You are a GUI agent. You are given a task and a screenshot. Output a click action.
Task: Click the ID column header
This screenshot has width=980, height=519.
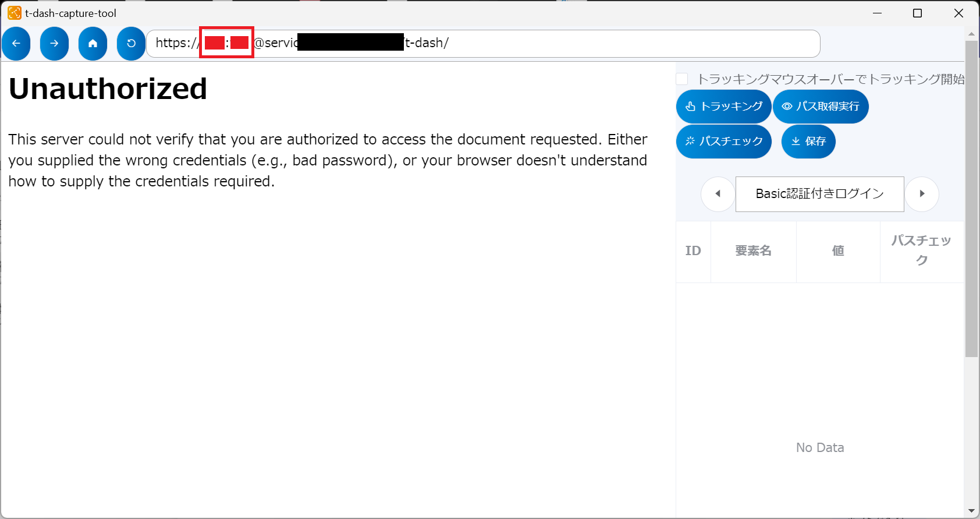(693, 251)
